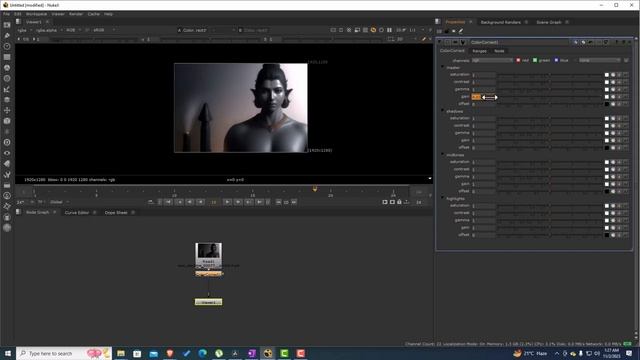The width and height of the screenshot is (640, 360).
Task: Open the Deep nodes icon in left toolbar
Action: [7, 142]
